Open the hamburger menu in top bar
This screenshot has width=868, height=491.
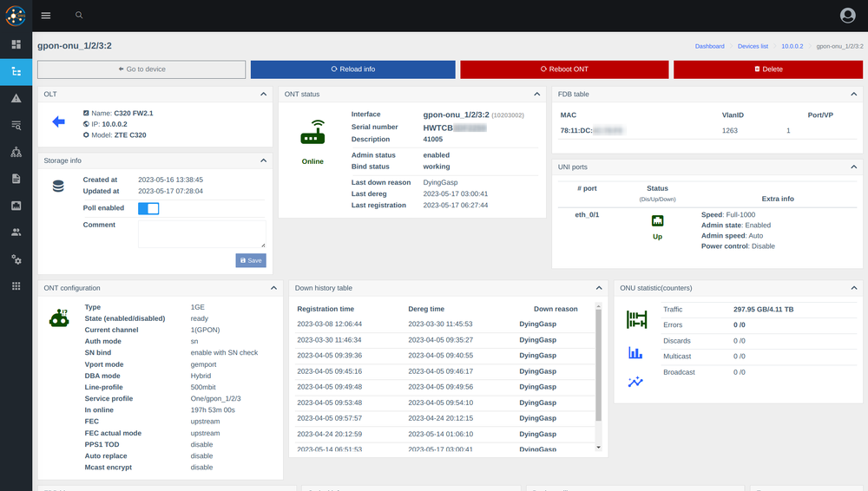46,16
